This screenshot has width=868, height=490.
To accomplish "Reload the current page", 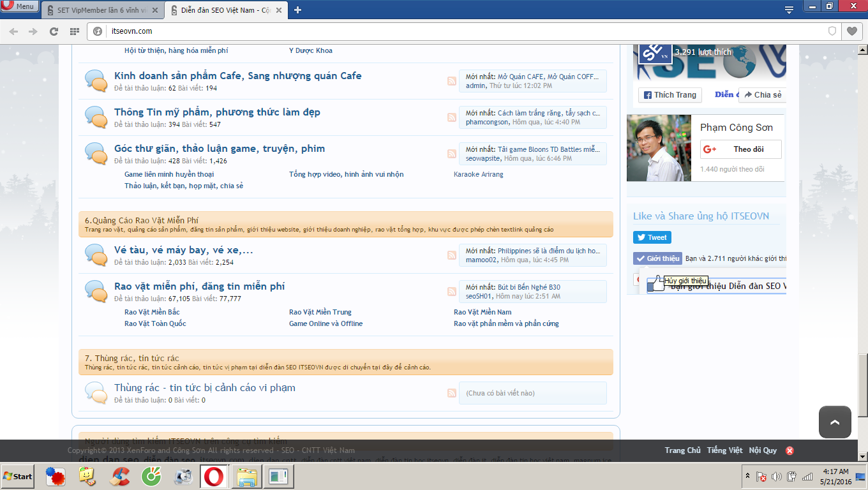I will tap(54, 31).
